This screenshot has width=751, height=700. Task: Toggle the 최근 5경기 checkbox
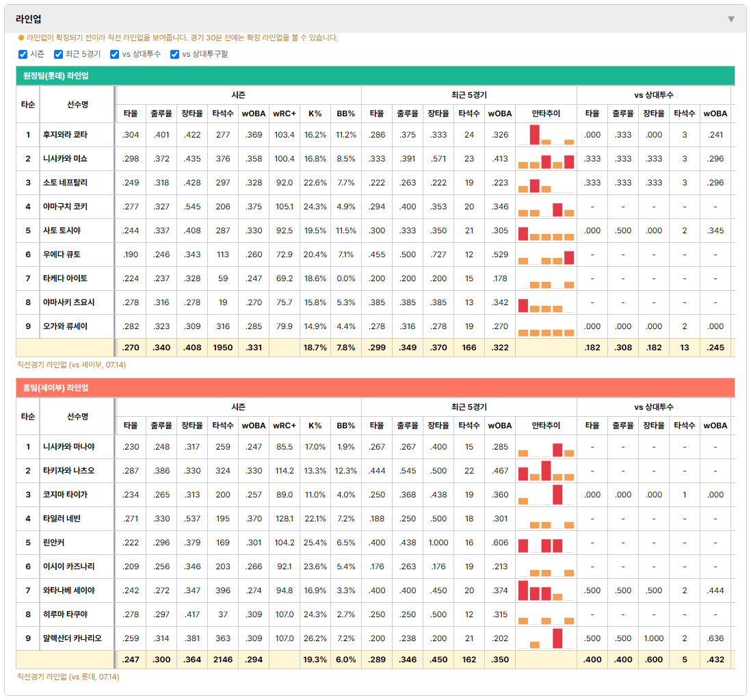[58, 54]
